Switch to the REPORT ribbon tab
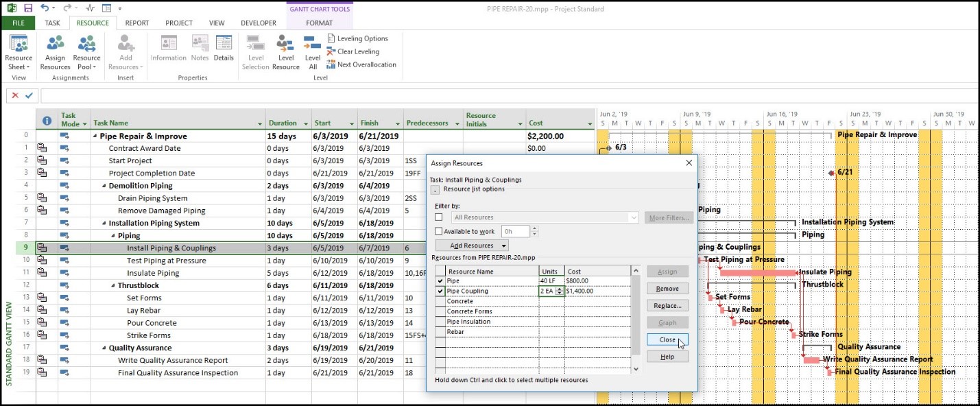Viewport: 980px width, 406px height. click(x=137, y=23)
